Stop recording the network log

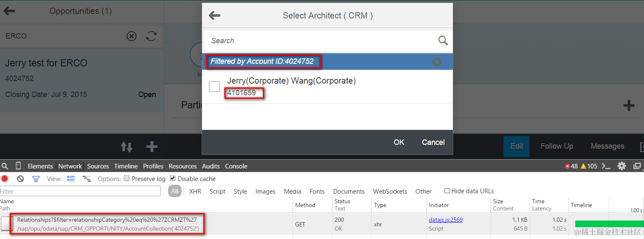(5, 179)
